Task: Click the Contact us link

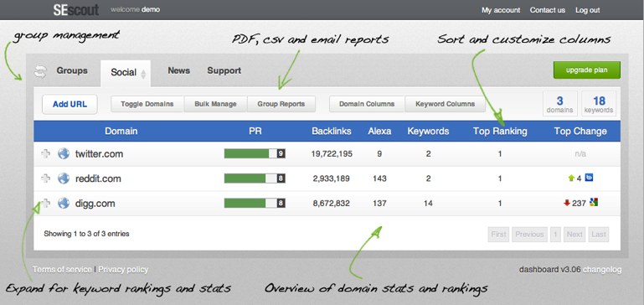Action: (548, 10)
